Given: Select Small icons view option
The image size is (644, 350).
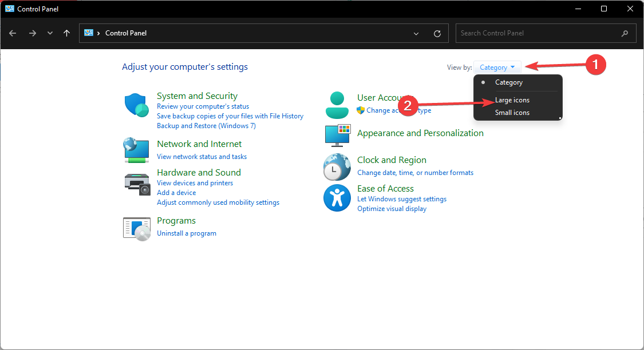Looking at the screenshot, I should 512,113.
